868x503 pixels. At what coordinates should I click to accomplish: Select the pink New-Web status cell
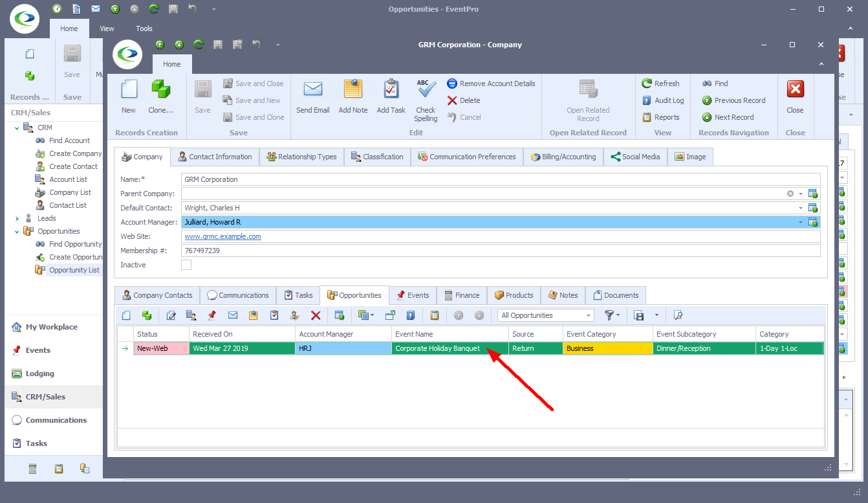[162, 348]
